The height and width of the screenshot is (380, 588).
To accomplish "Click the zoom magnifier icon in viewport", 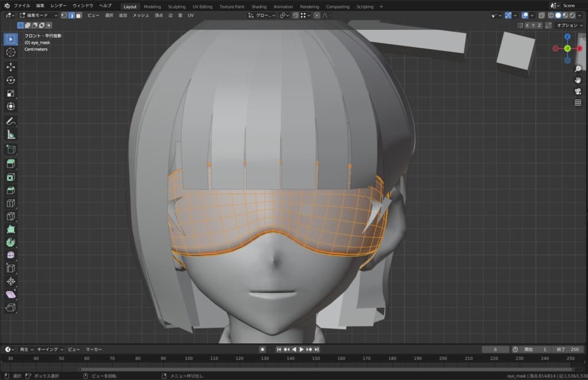I will (x=578, y=69).
